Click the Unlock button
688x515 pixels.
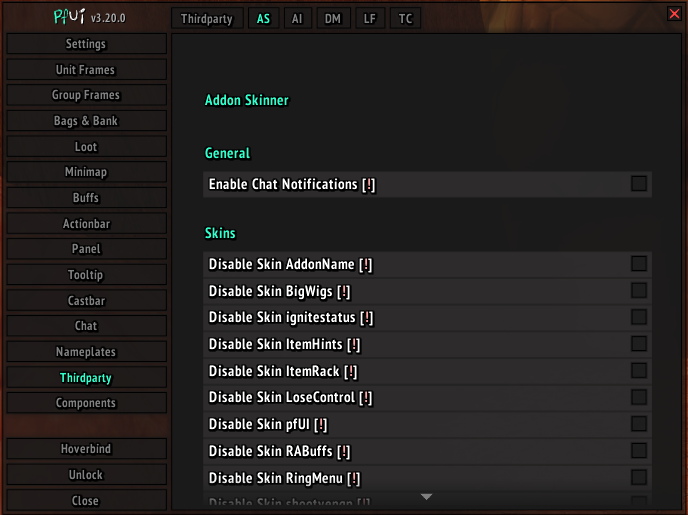pos(86,475)
